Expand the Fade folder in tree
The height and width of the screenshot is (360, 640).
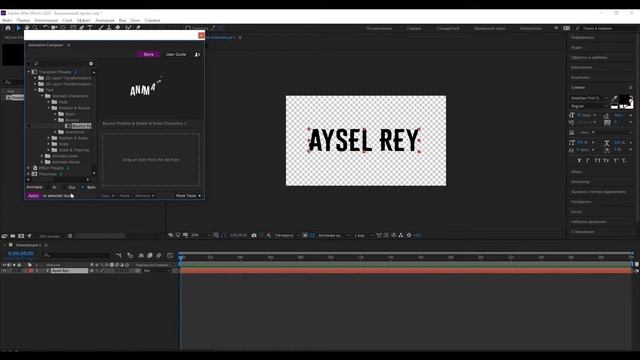(49, 102)
